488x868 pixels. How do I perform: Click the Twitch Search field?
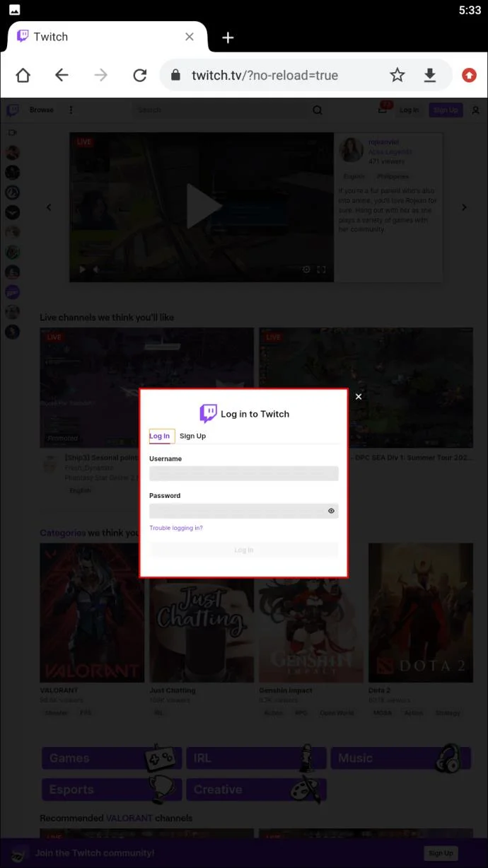pyautogui.click(x=219, y=110)
